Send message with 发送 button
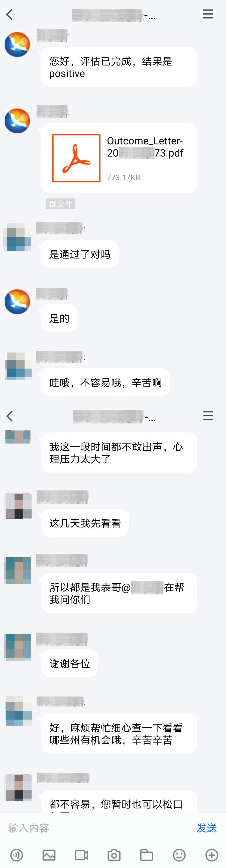This screenshot has width=226, height=868. tap(207, 828)
